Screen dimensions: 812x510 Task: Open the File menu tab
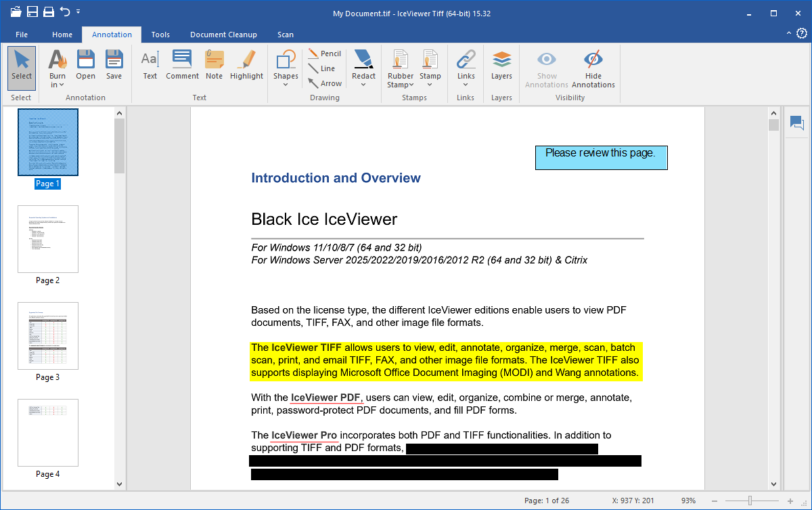(x=22, y=35)
